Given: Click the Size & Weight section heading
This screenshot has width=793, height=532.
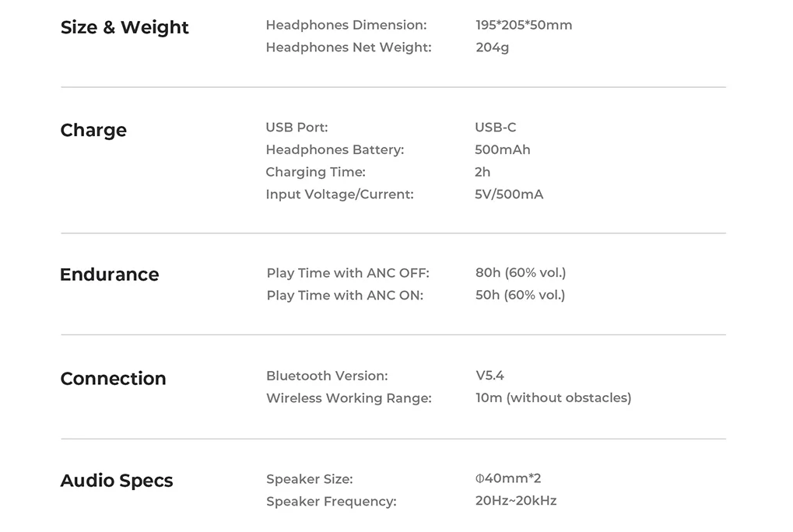Looking at the screenshot, I should (125, 27).
